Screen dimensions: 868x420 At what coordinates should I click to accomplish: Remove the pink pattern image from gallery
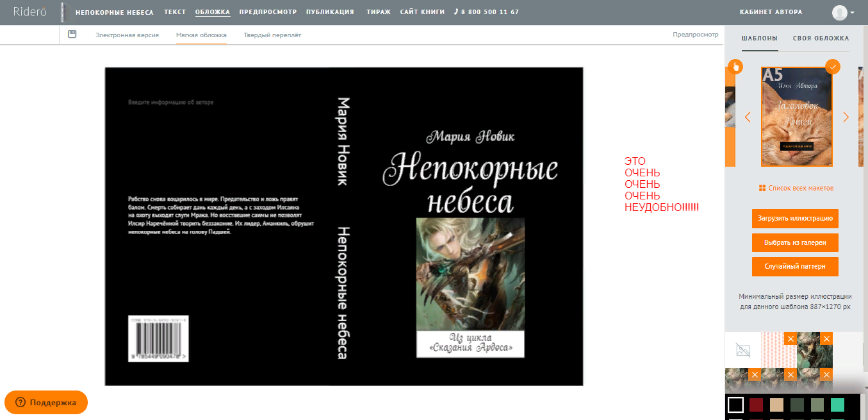790,339
